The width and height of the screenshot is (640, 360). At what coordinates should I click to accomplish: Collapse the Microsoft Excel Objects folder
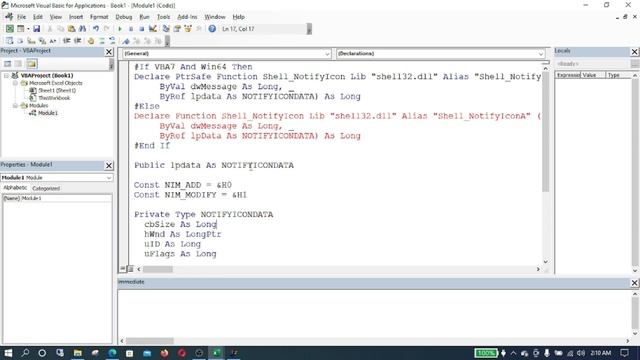point(15,83)
